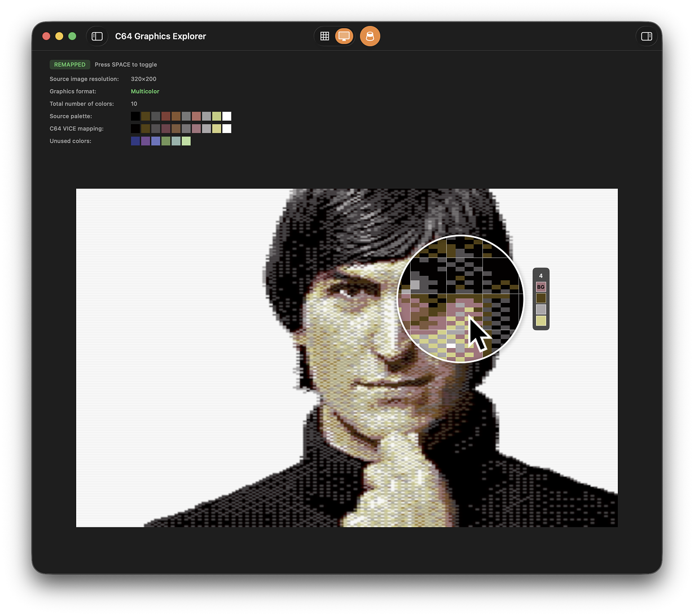Viewport: 694px width, 616px height.
Task: Expand the C64 VICE mapping row
Action: click(181, 129)
